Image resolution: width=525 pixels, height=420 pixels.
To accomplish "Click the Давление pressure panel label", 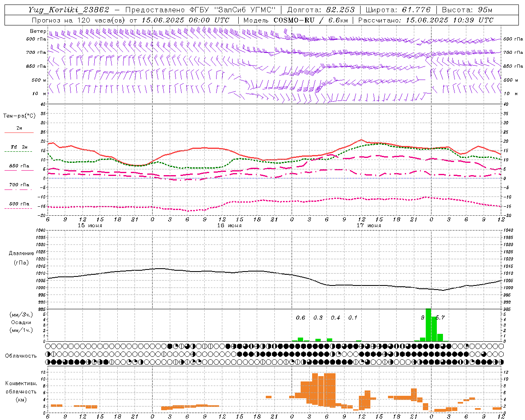I will point(21,253).
